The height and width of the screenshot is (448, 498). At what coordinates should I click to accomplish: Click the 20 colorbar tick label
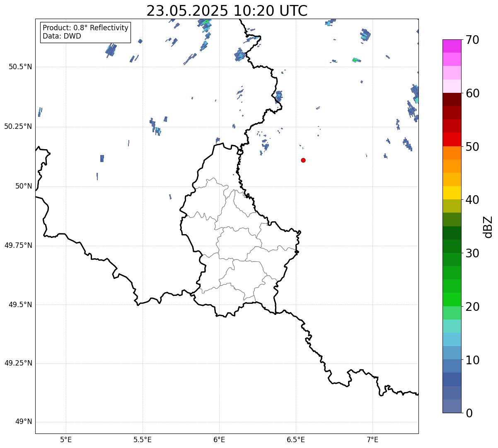tap(472, 307)
